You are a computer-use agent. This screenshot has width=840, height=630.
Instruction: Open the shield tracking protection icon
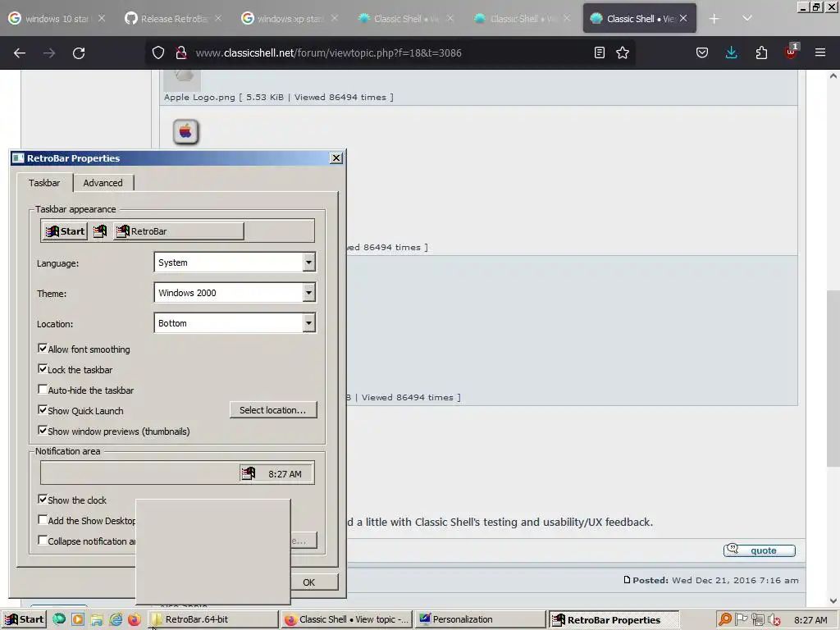pos(158,52)
